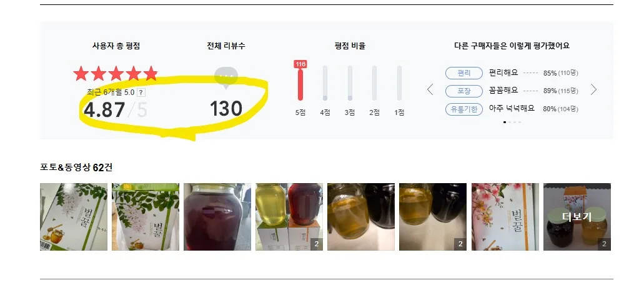Image resolution: width=644 pixels, height=285 pixels.
Task: Open the first honey box photo thumbnail
Action: coord(74,217)
